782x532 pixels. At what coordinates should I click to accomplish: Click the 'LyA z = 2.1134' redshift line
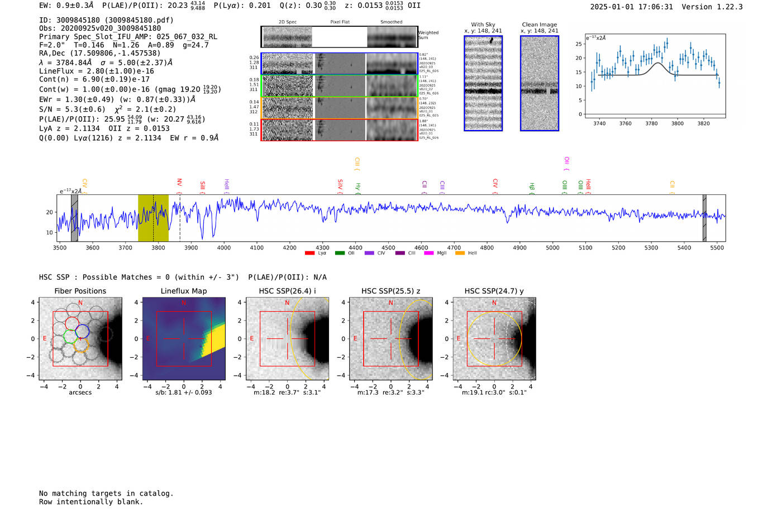[x=70, y=128]
